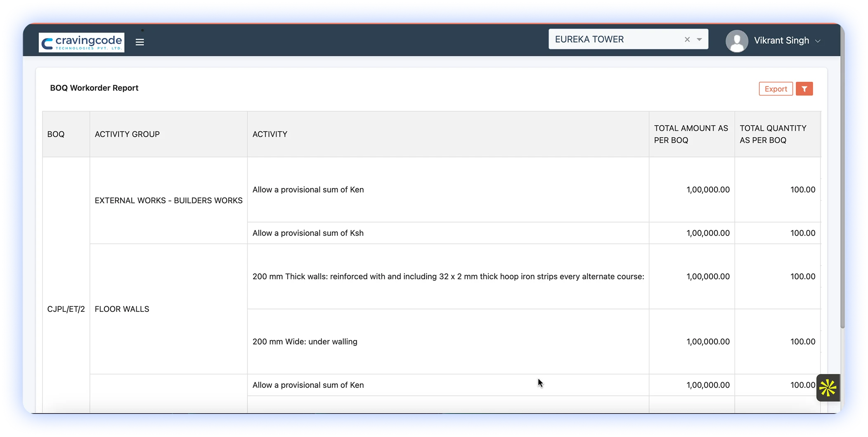Click the TOTAL AMOUNT AS PER BOQ header
This screenshot has width=868, height=437.
(x=691, y=134)
